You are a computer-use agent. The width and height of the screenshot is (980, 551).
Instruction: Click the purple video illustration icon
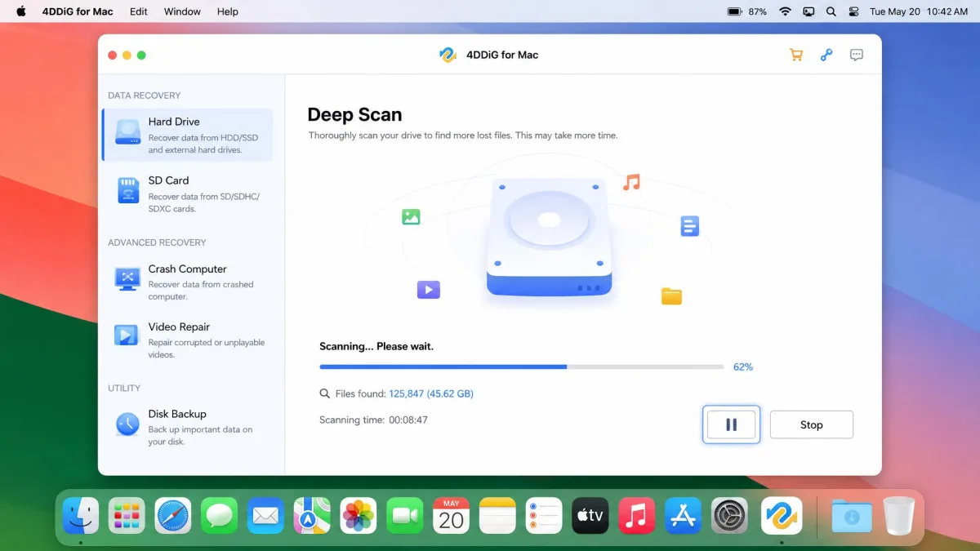tap(429, 289)
